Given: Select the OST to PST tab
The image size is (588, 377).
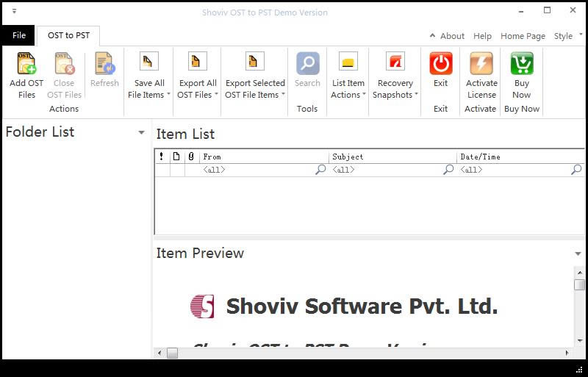Looking at the screenshot, I should [x=68, y=35].
